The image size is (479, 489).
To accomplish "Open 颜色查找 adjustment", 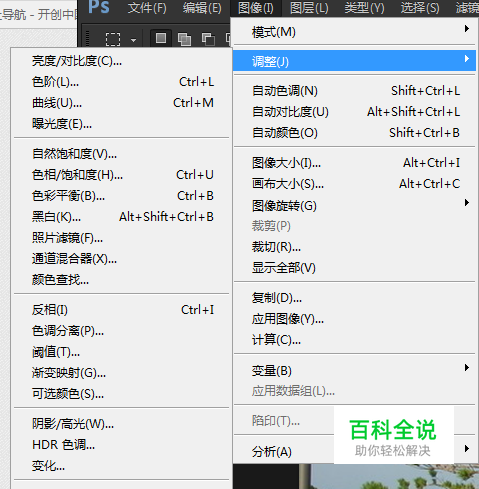I will click(x=122, y=280).
